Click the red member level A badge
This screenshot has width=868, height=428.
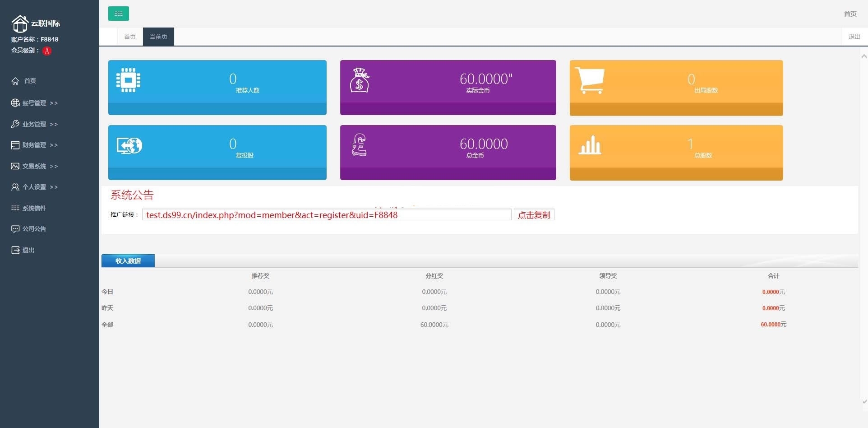tap(47, 51)
